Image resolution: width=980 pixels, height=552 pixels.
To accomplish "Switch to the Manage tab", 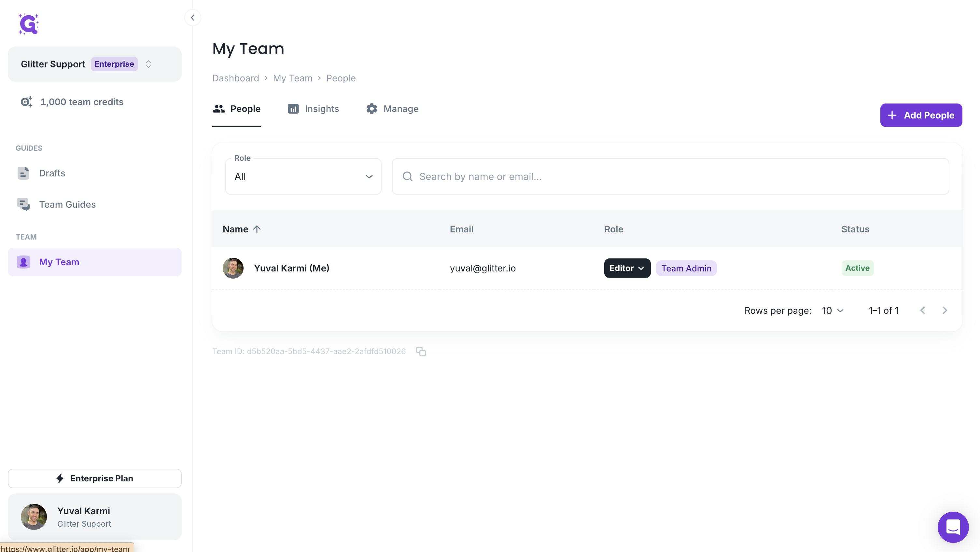I will point(392,109).
